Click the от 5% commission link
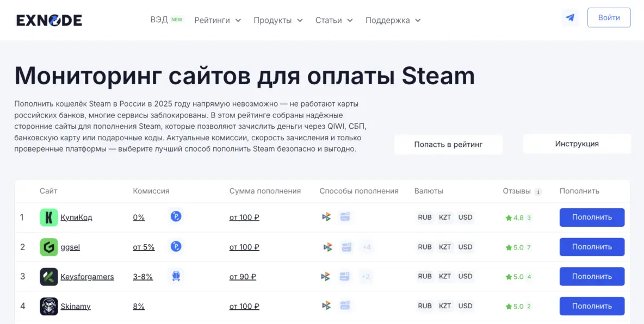This screenshot has width=644, height=324. click(144, 247)
